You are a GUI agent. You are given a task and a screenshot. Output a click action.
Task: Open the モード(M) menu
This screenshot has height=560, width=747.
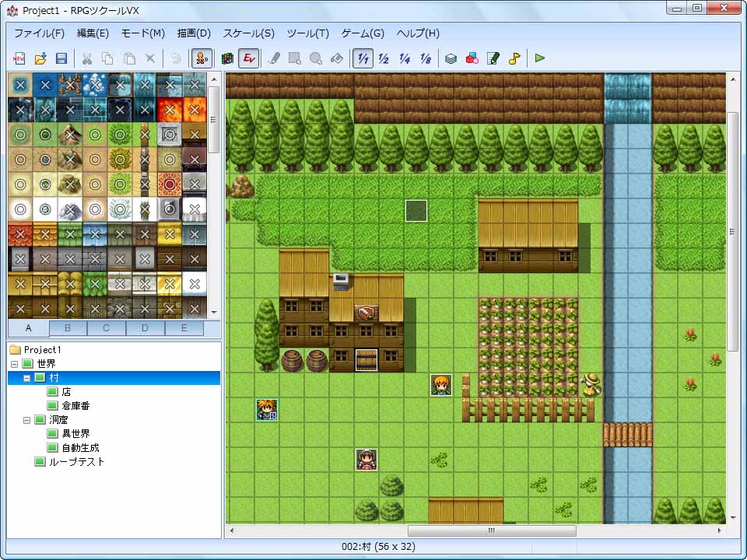(143, 33)
